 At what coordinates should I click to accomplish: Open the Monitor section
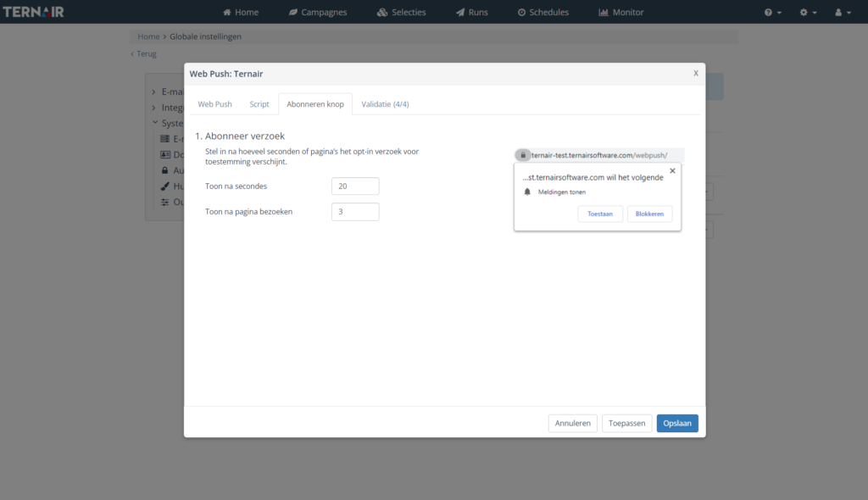coord(621,12)
